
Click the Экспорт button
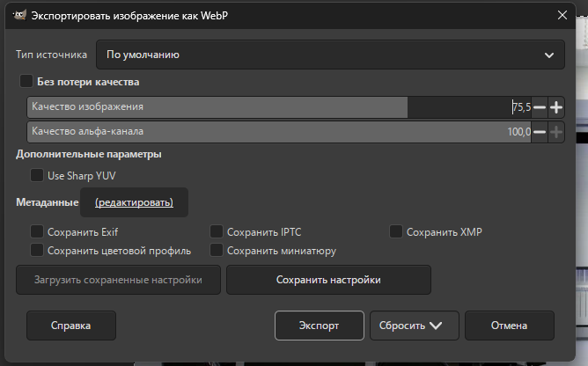click(x=320, y=326)
